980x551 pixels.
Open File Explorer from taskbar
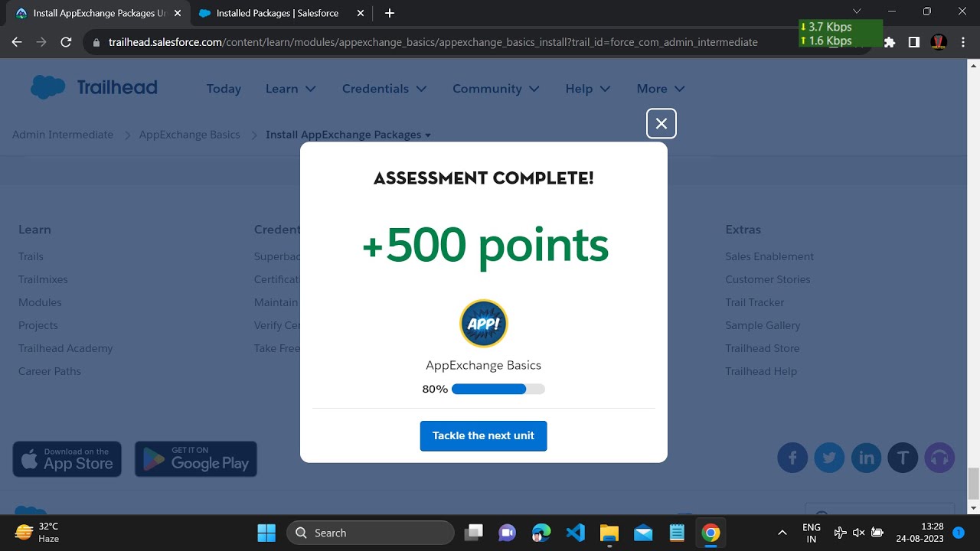pyautogui.click(x=609, y=533)
